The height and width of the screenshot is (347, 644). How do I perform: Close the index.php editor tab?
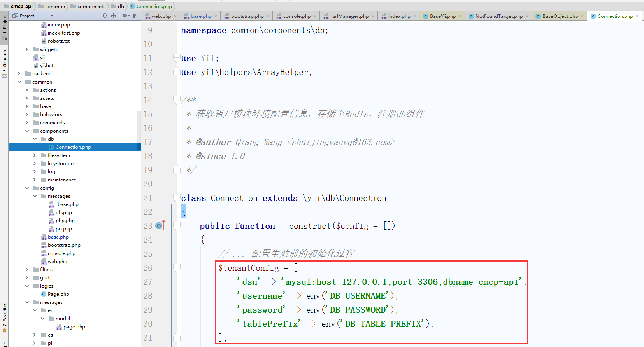coord(414,16)
